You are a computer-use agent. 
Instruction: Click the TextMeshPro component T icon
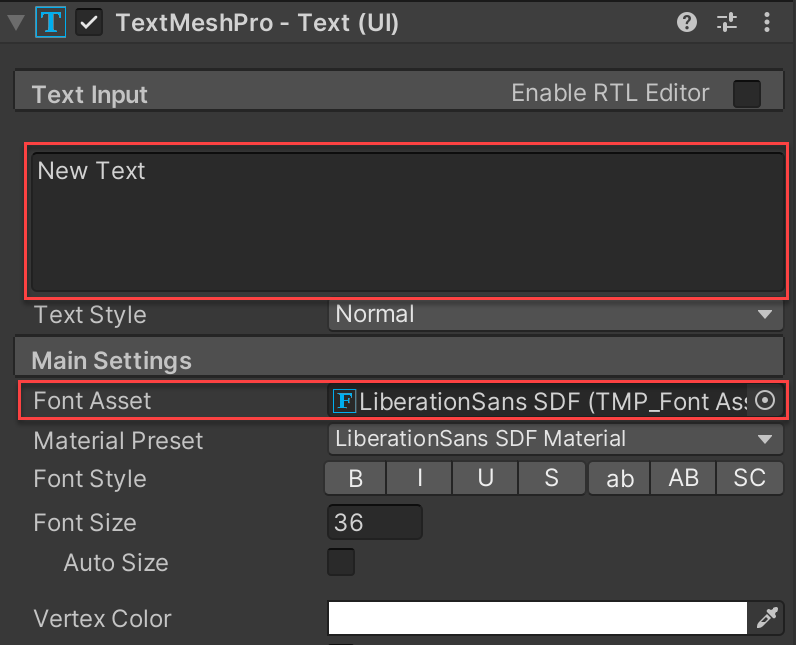point(52,23)
